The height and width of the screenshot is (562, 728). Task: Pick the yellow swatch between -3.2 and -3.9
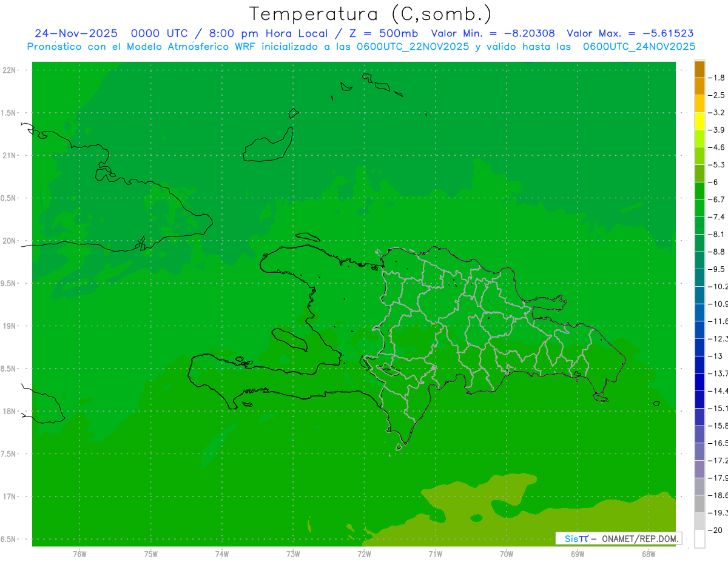(699, 121)
